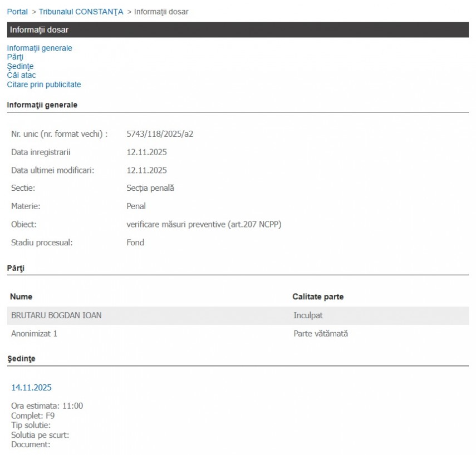Click the Fond procedural stage value
The width and height of the screenshot is (476, 455).
pyautogui.click(x=135, y=243)
